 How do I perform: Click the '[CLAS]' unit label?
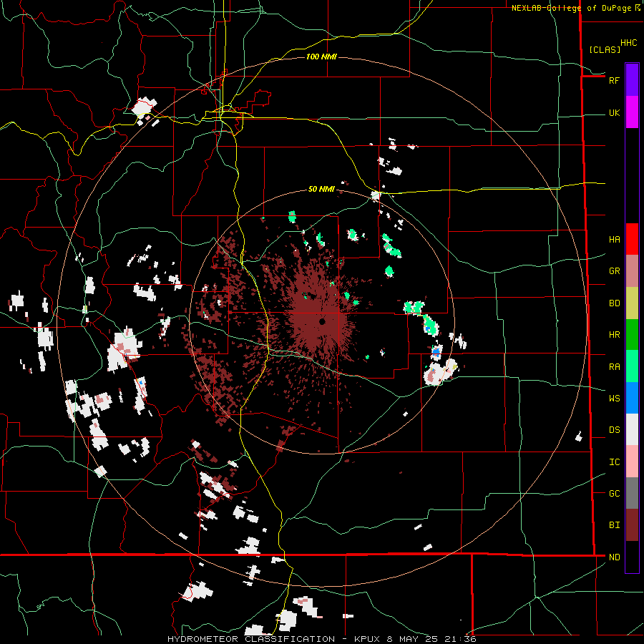click(x=605, y=49)
